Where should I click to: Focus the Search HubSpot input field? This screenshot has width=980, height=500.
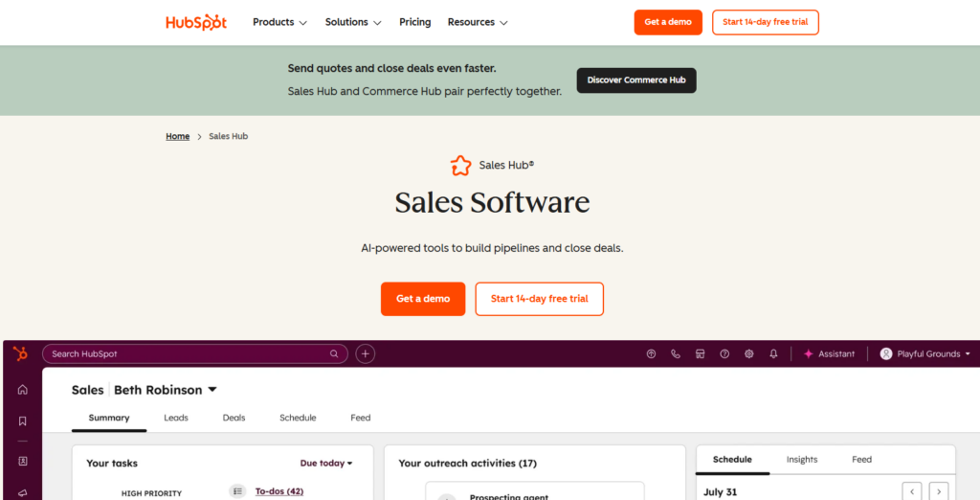coord(195,353)
